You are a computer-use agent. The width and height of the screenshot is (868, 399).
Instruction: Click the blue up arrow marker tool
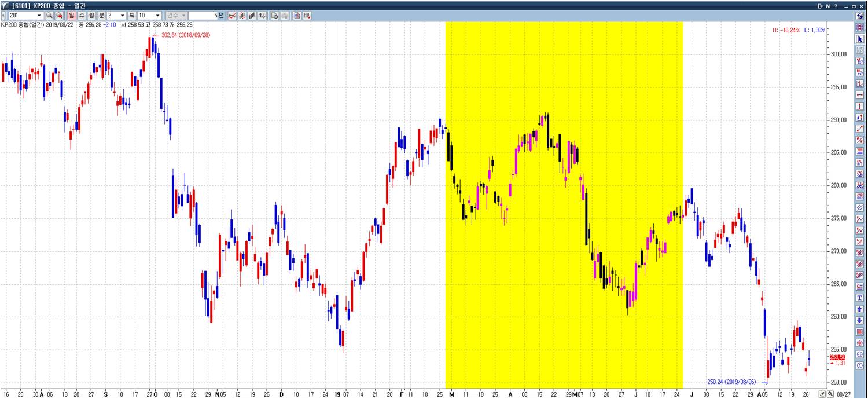point(860,309)
